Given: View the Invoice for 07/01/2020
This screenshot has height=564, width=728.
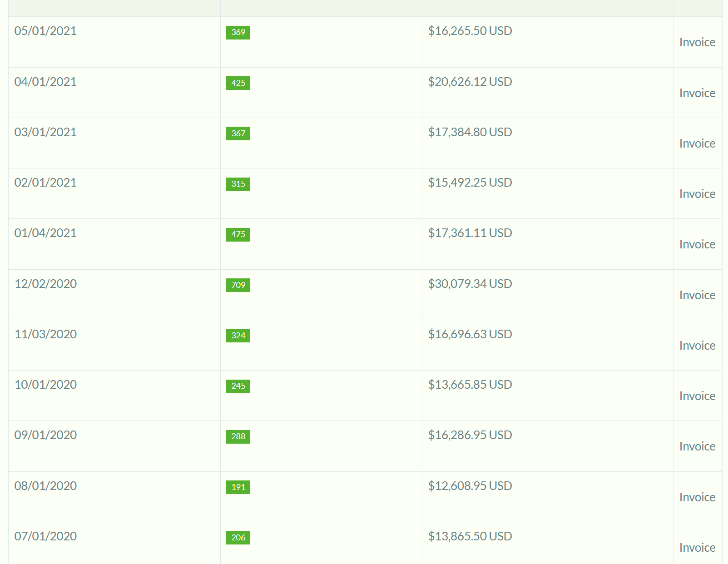Looking at the screenshot, I should [697, 548].
